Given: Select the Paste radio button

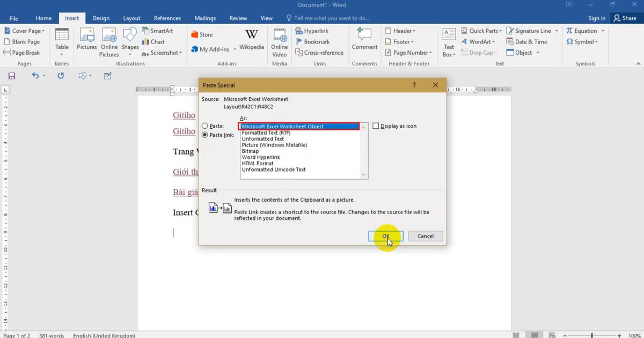Looking at the screenshot, I should point(204,126).
